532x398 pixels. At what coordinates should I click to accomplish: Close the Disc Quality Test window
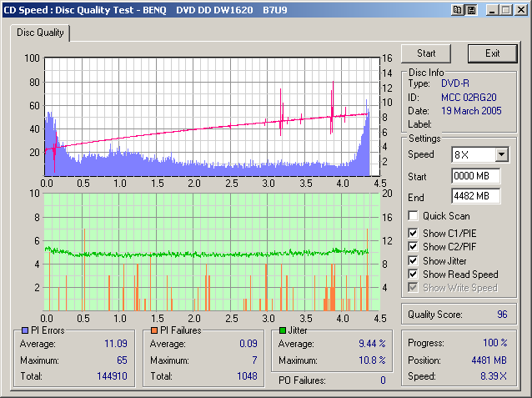coord(519,9)
